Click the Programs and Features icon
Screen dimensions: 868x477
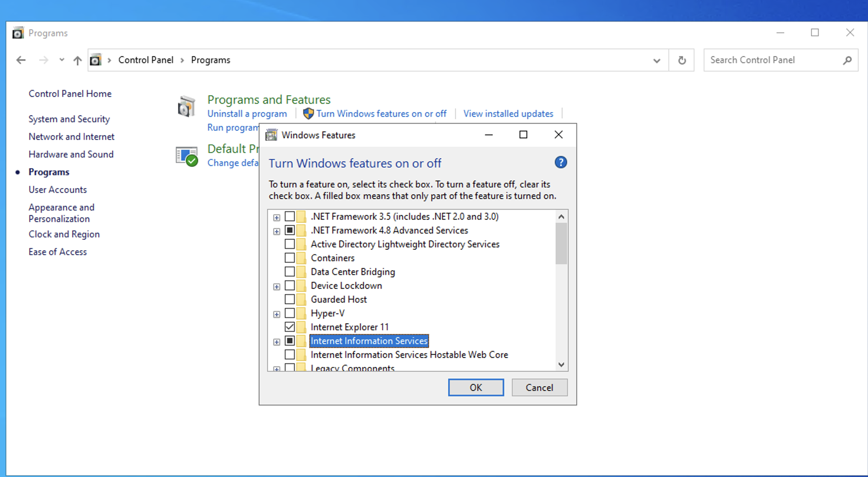click(x=186, y=106)
